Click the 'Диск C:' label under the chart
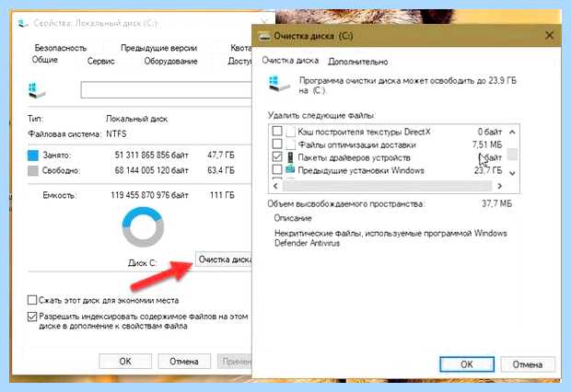Viewport: 571px width, 392px height. click(x=142, y=263)
